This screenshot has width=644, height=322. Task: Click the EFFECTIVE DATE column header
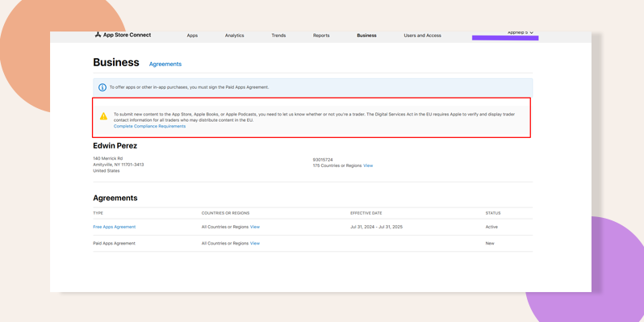(x=366, y=213)
